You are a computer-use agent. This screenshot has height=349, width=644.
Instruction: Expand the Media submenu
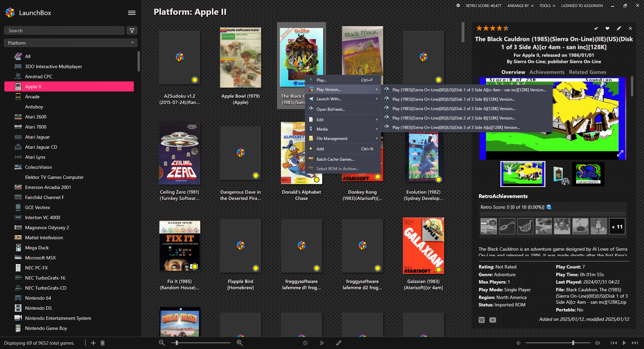tap(343, 129)
